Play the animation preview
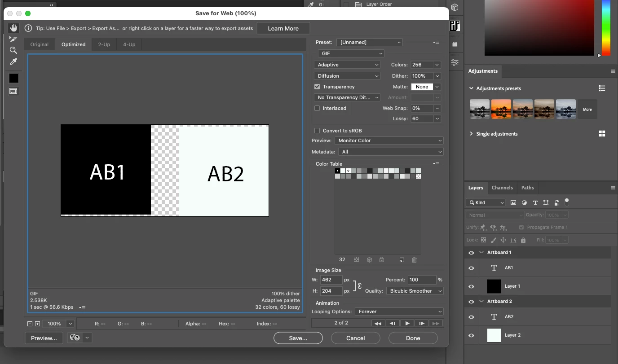This screenshot has height=364, width=618. point(407,323)
